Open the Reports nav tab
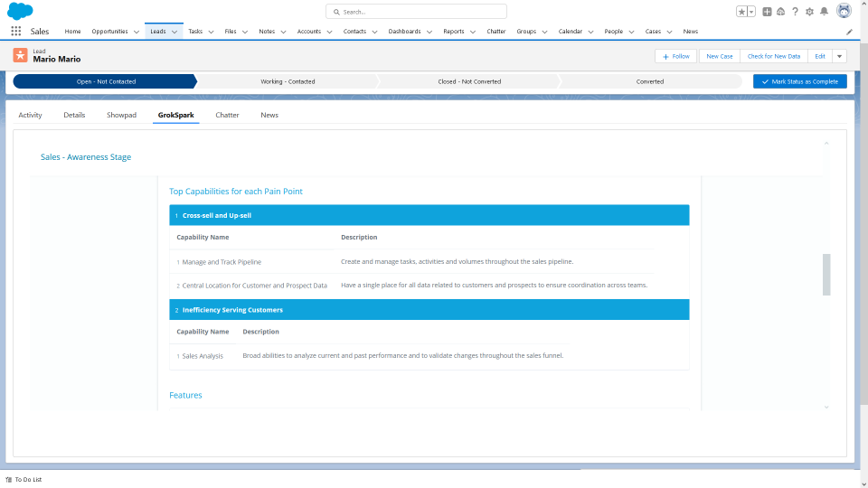This screenshot has width=868, height=488. [453, 32]
